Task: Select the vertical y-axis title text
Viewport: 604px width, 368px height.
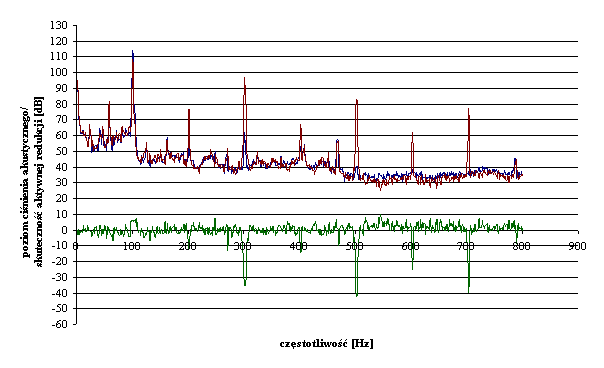Action: click(33, 181)
